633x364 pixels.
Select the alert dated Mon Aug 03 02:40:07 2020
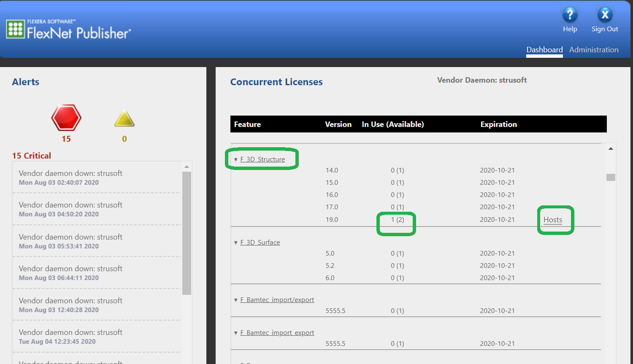[97, 178]
